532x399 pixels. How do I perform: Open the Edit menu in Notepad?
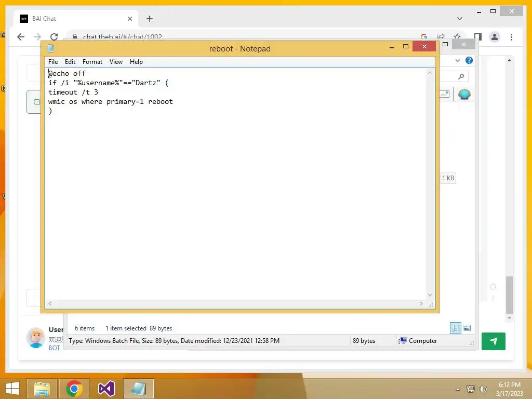(x=70, y=62)
